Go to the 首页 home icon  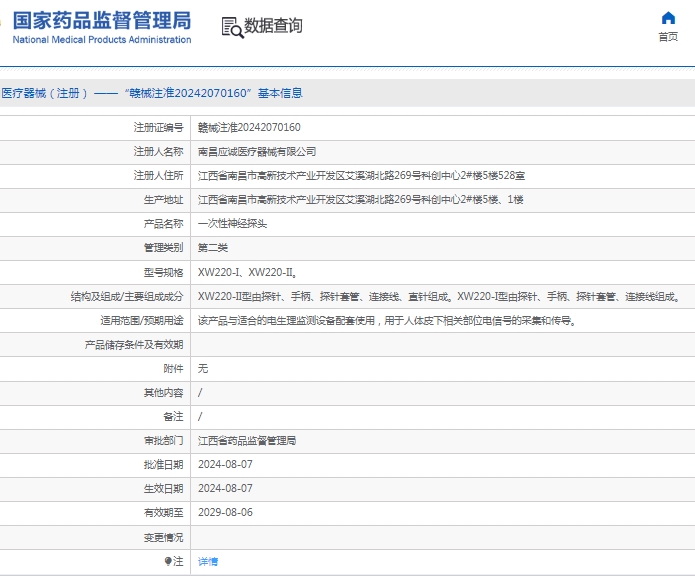tap(668, 18)
